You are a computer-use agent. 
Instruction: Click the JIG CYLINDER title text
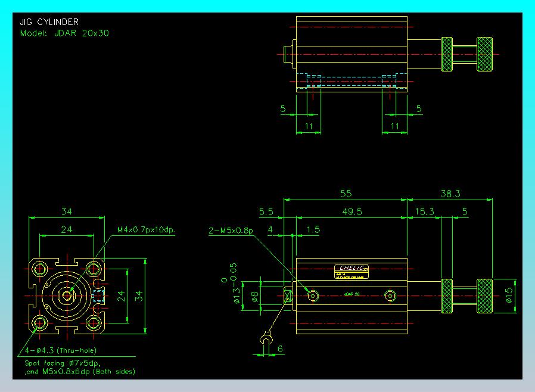49,23
